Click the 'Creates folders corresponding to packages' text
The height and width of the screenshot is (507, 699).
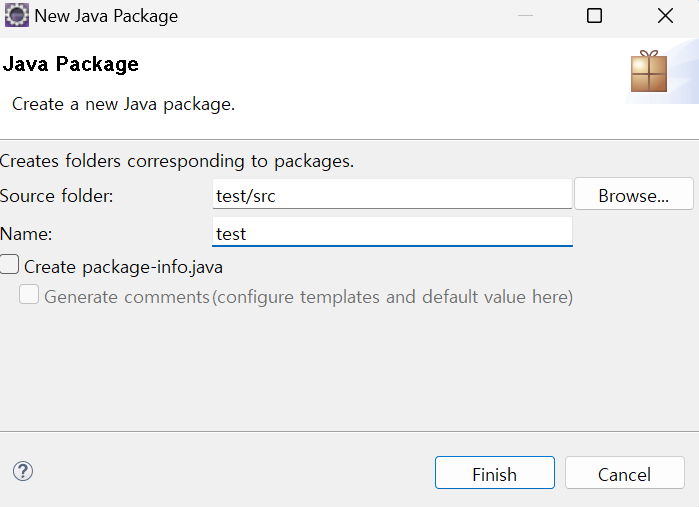click(x=177, y=160)
